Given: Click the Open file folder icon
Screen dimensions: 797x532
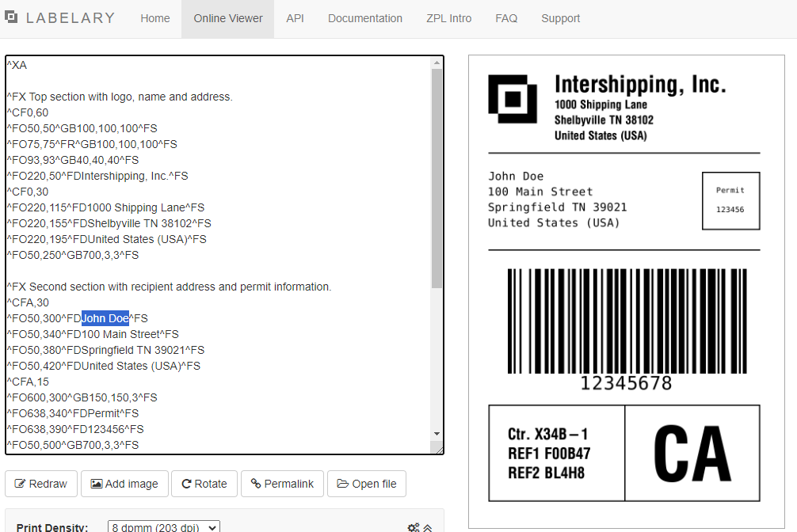Looking at the screenshot, I should click(x=342, y=484).
